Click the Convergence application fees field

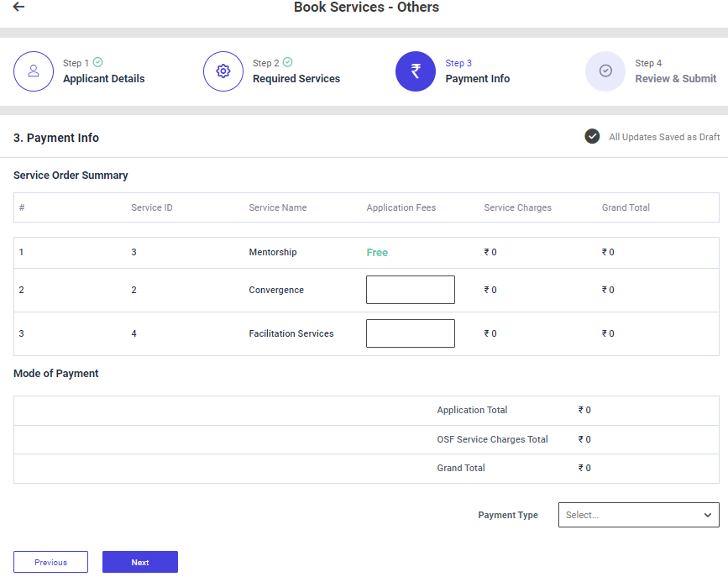click(410, 290)
